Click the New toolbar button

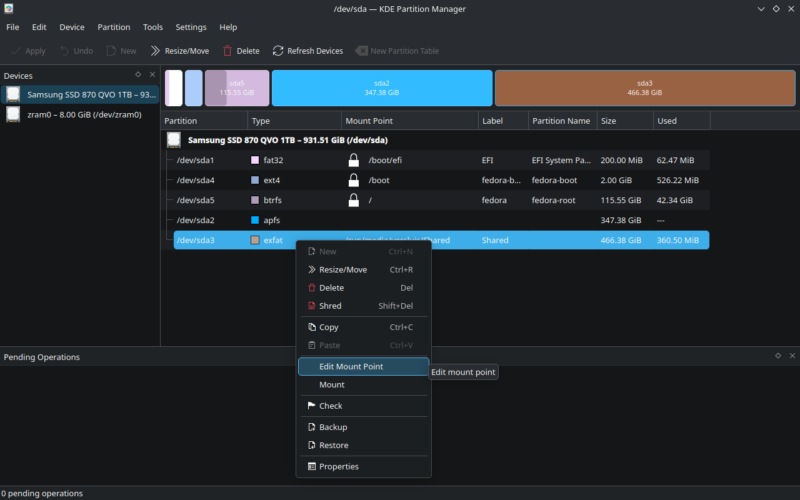pos(121,51)
